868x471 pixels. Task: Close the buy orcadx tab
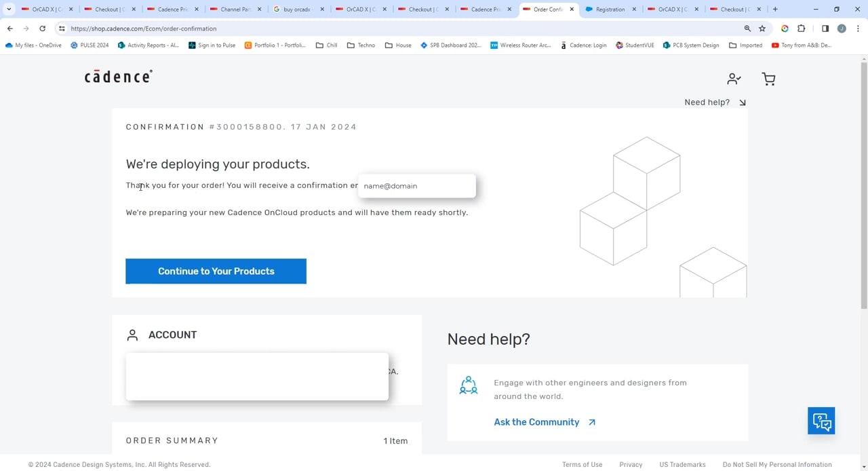[322, 10]
